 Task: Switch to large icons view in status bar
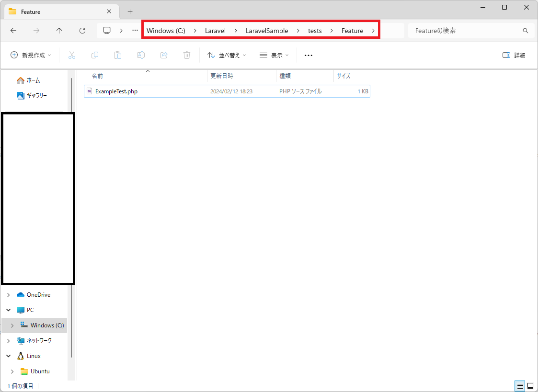530,386
